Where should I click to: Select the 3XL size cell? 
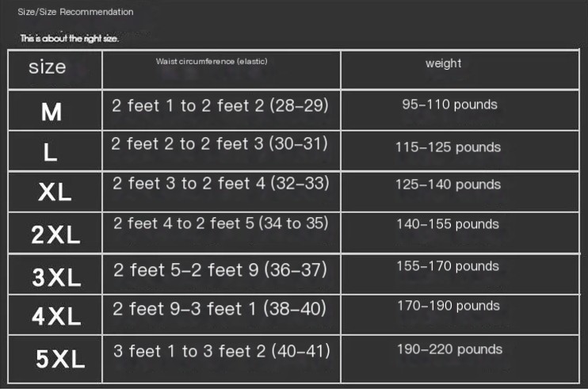coord(56,276)
